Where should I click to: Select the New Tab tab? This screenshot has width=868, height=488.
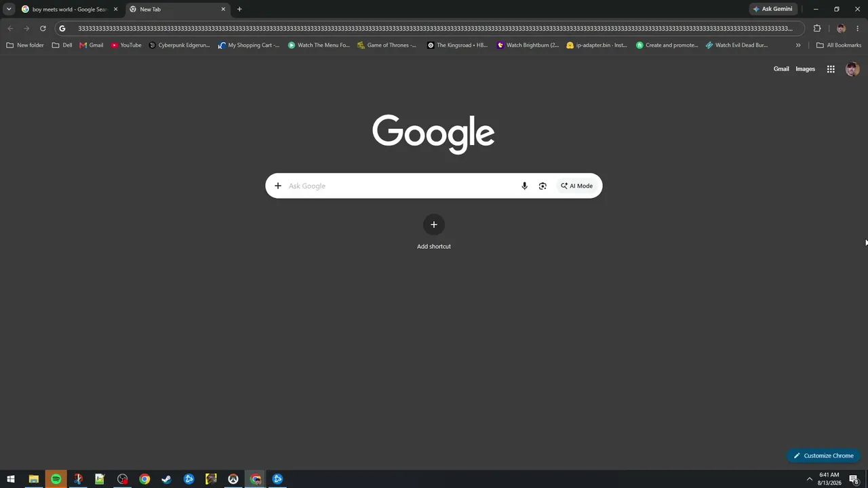pos(178,9)
